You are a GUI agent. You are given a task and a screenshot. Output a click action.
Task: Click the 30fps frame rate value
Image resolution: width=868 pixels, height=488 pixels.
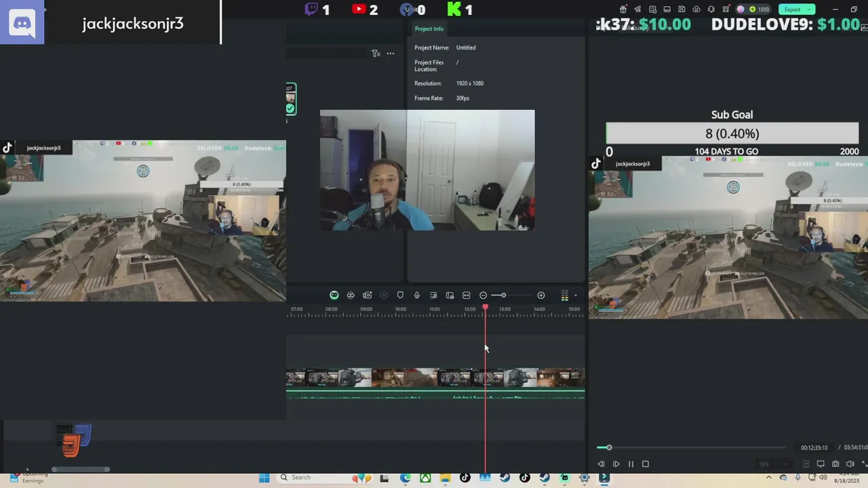[462, 98]
